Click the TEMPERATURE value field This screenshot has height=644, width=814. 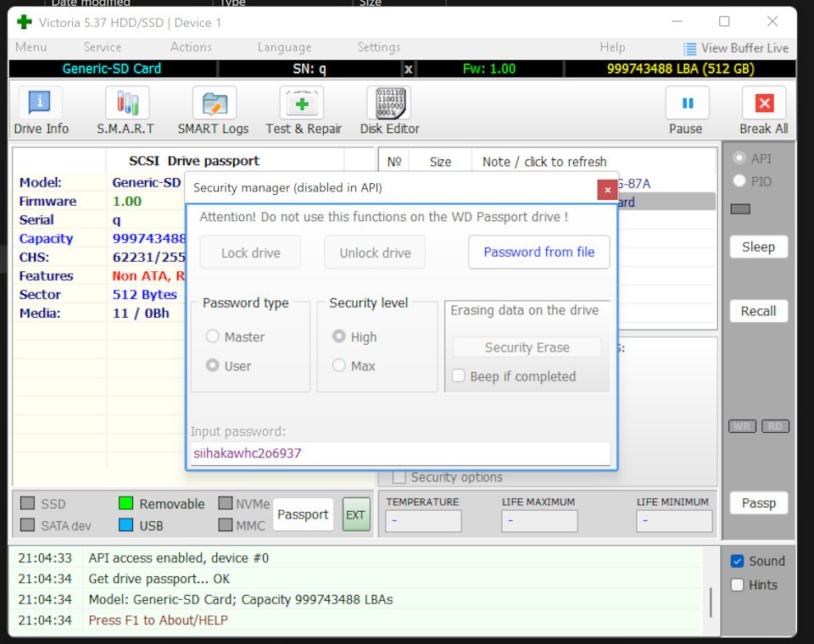click(423, 521)
